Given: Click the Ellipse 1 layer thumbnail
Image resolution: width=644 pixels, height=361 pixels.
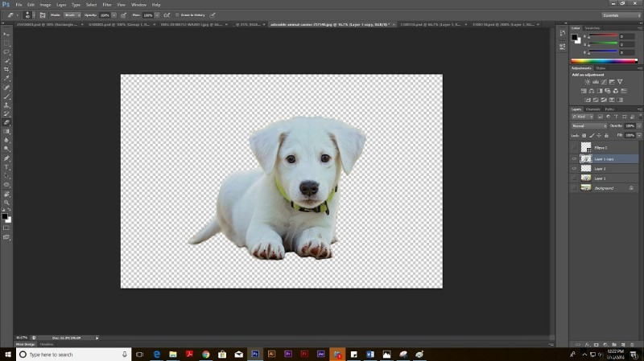Looking at the screenshot, I should point(586,147).
